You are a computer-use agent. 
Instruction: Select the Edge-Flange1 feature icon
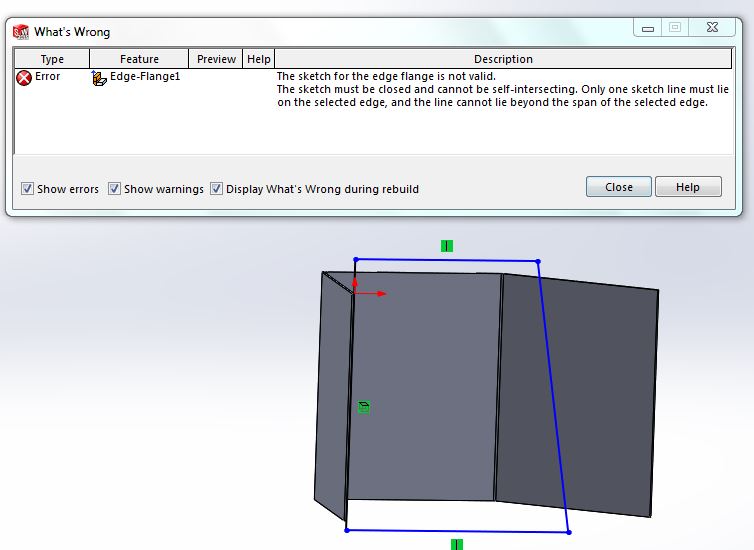(x=99, y=78)
